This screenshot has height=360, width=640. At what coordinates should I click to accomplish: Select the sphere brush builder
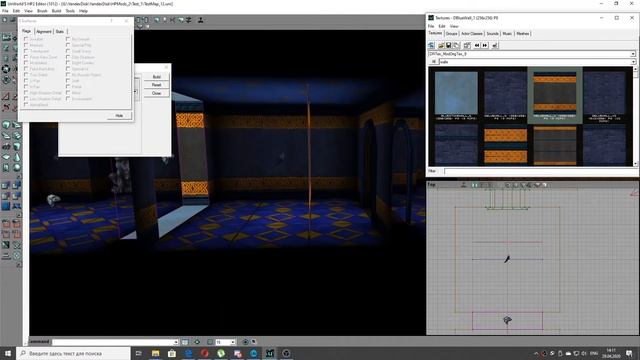pos(17,167)
